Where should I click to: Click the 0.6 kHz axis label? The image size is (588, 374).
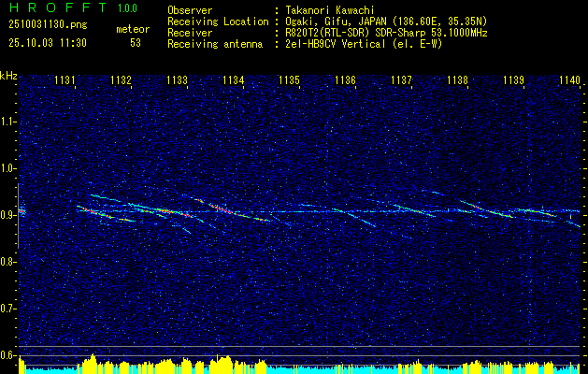pyautogui.click(x=7, y=355)
